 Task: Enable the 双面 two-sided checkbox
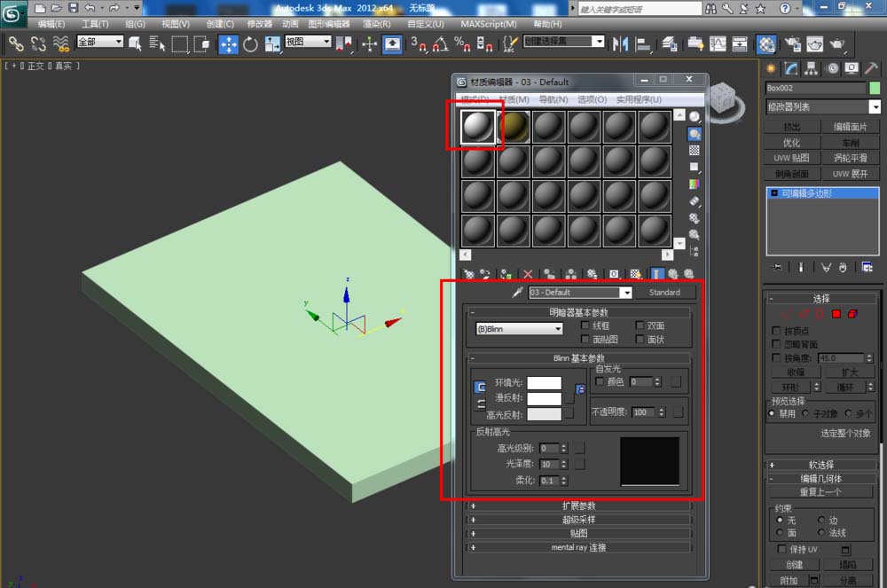640,325
